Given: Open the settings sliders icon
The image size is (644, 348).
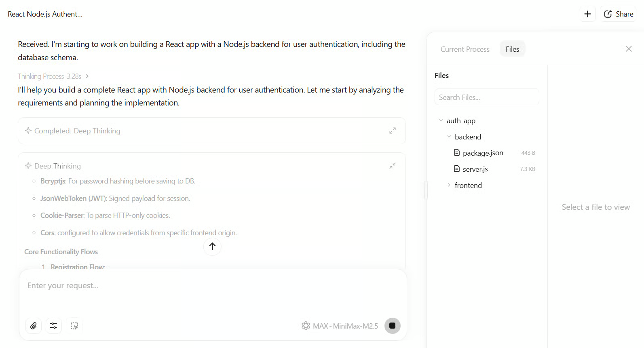Looking at the screenshot, I should [54, 326].
